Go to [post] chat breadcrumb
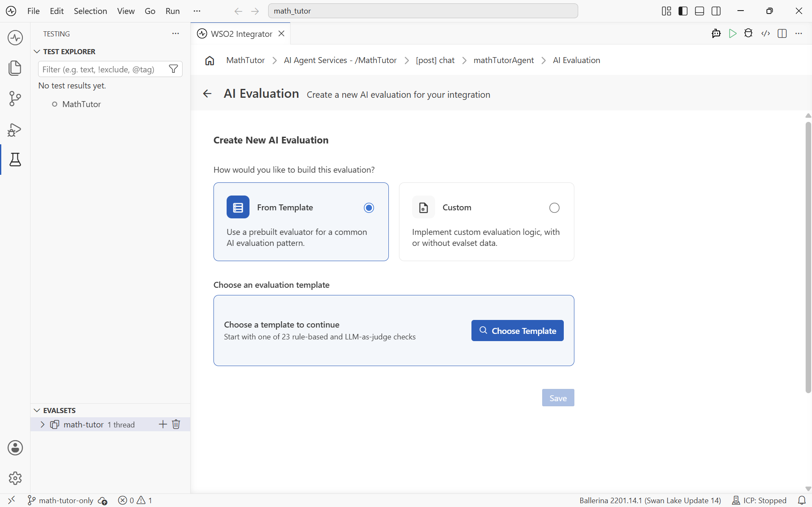 click(x=435, y=61)
